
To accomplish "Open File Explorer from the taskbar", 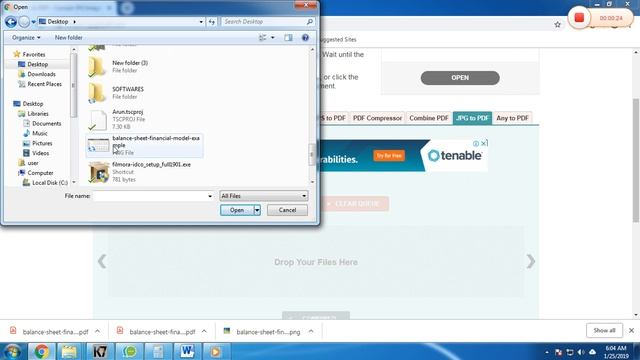I will tap(69, 351).
